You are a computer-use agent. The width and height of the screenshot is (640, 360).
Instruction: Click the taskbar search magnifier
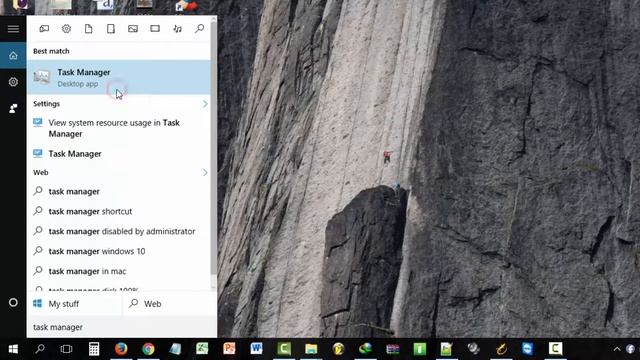(40, 349)
